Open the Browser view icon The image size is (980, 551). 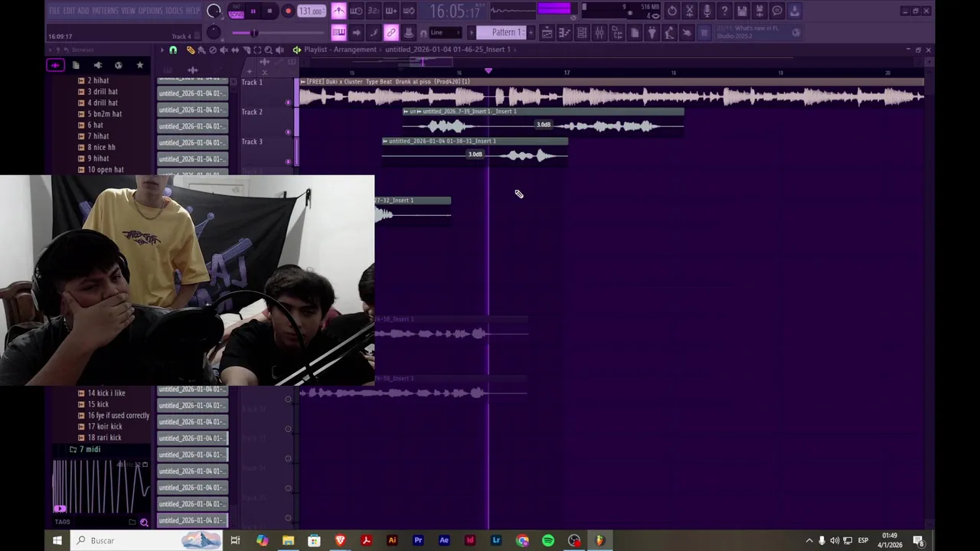pos(617,32)
